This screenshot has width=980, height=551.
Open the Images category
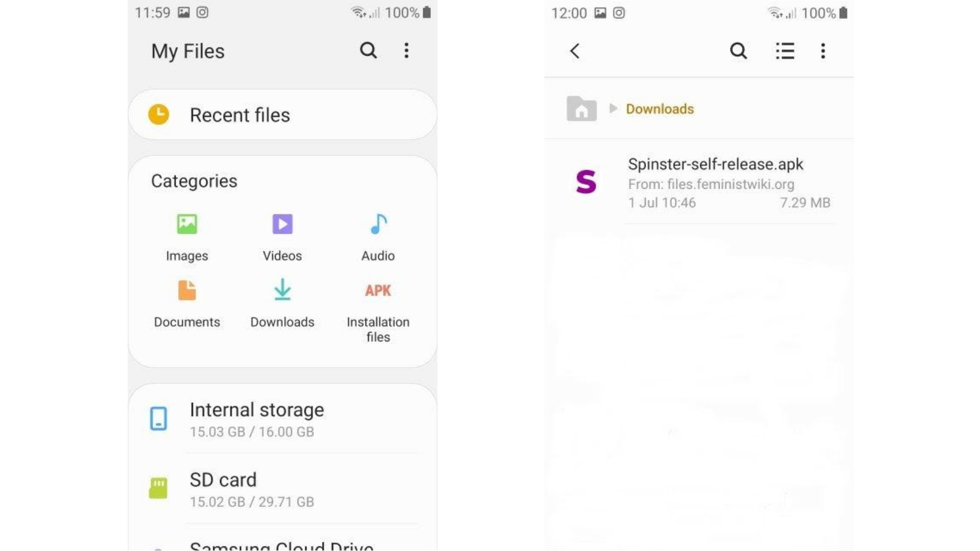(x=187, y=235)
